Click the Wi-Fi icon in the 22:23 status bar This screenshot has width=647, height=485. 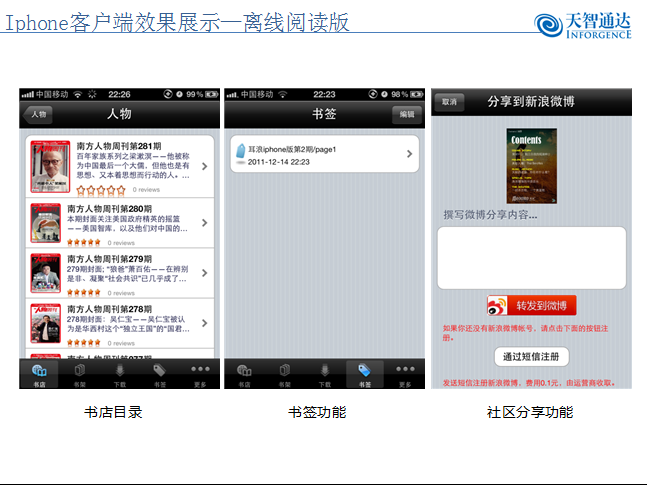point(283,94)
